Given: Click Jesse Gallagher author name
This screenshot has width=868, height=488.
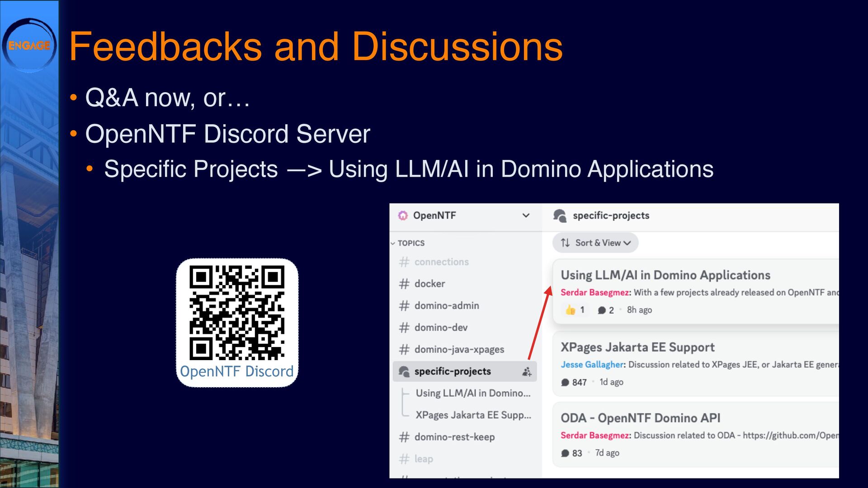Looking at the screenshot, I should [x=592, y=365].
